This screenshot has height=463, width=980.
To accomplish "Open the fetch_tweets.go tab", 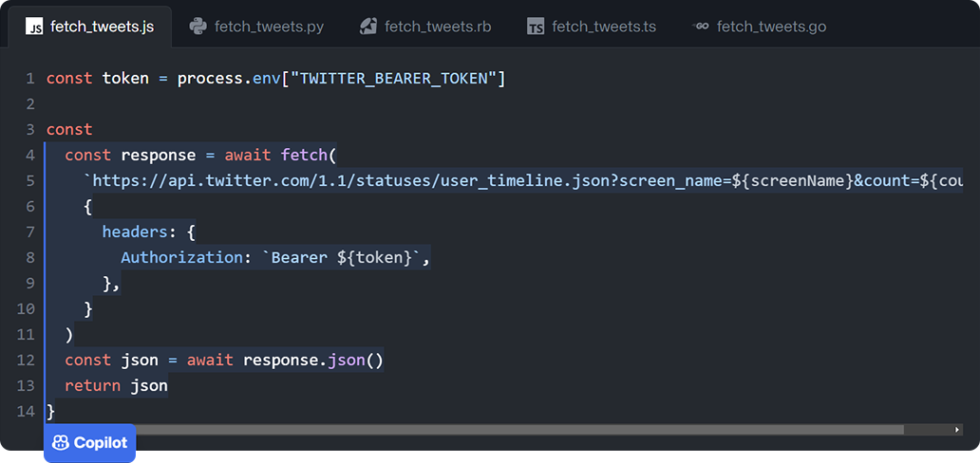I will pos(760,27).
